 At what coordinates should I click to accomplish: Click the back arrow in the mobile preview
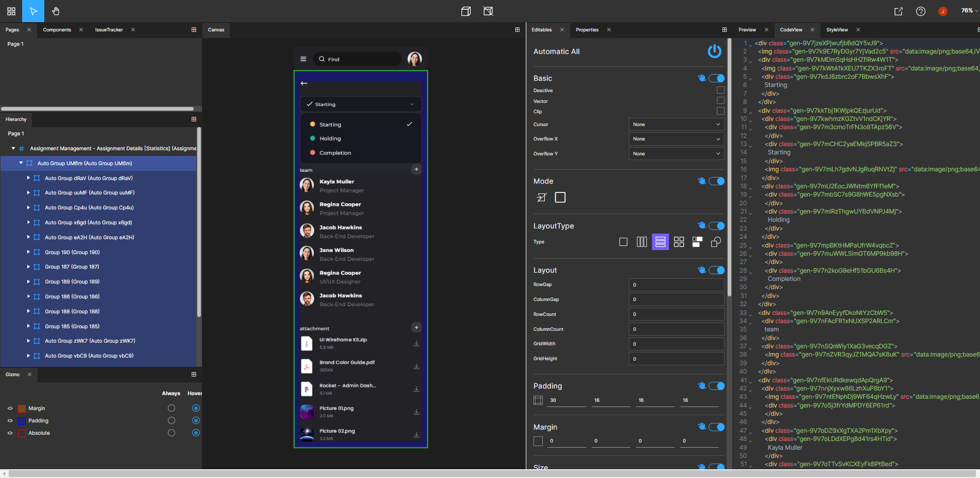click(x=304, y=83)
